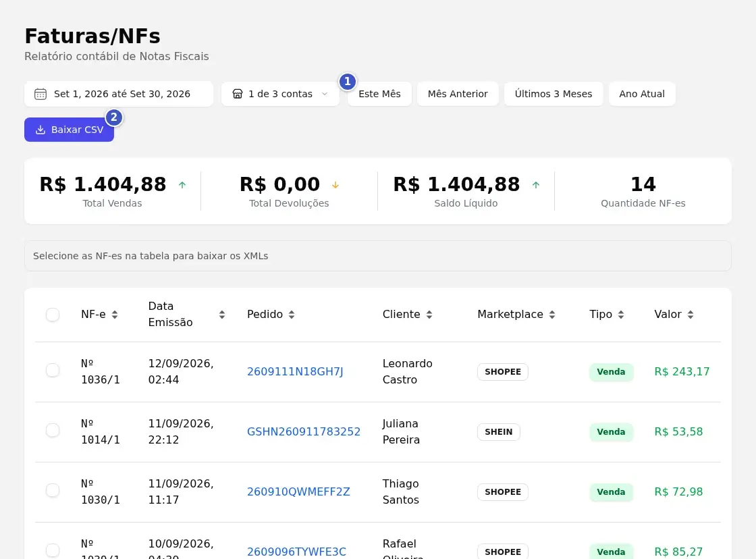Apply the 'Últimos 3 Meses' period filter
The width and height of the screenshot is (756, 559).
click(x=553, y=94)
